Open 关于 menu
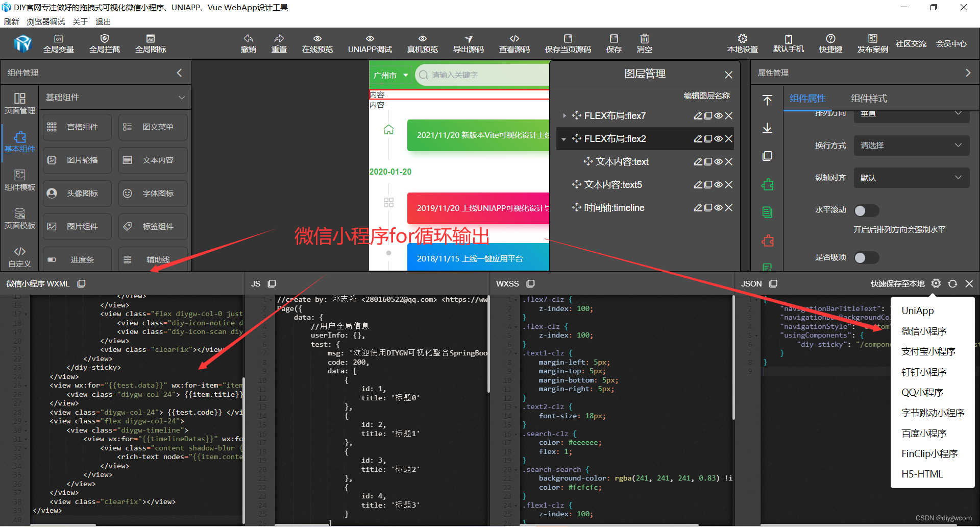Viewport: 980px width, 527px height. click(x=80, y=21)
